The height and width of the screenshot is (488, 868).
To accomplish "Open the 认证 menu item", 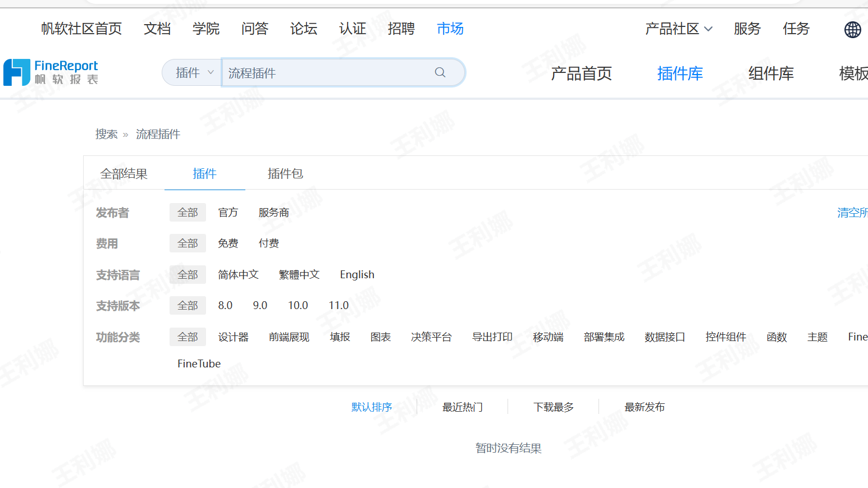I will [x=353, y=29].
